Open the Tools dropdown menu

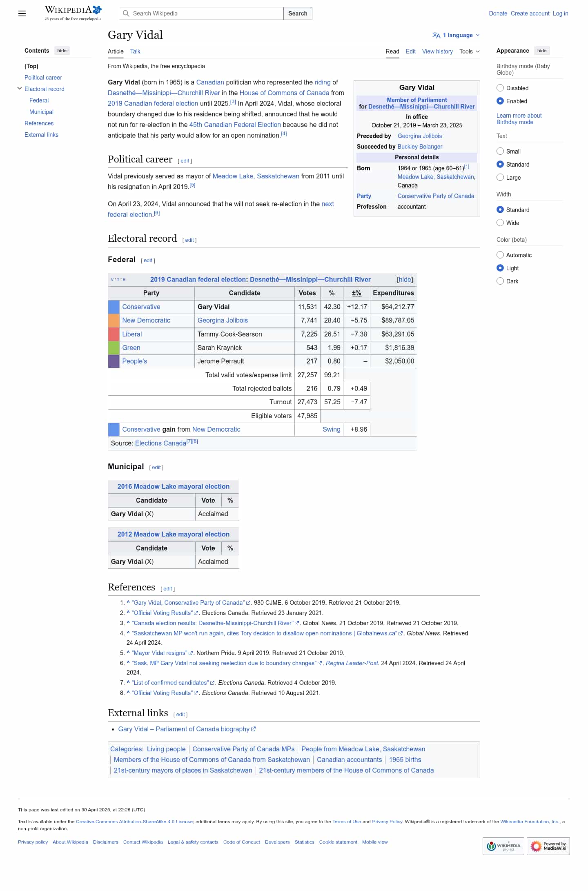coord(470,51)
